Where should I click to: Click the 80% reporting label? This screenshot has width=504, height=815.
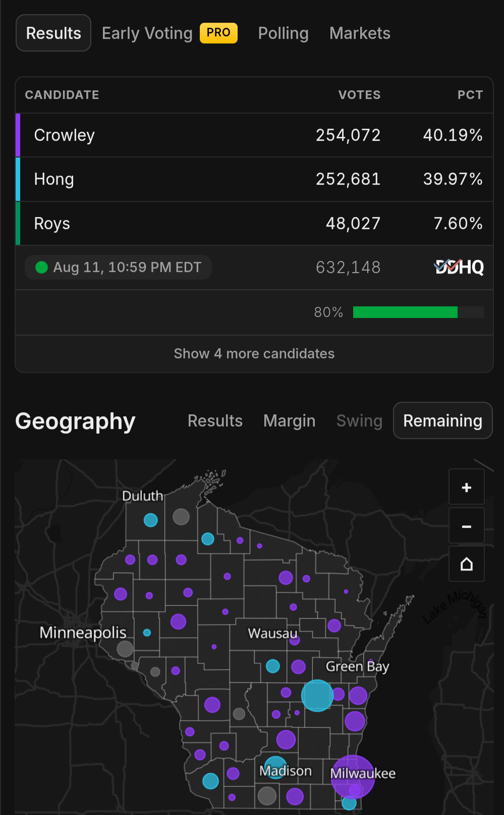(x=328, y=312)
